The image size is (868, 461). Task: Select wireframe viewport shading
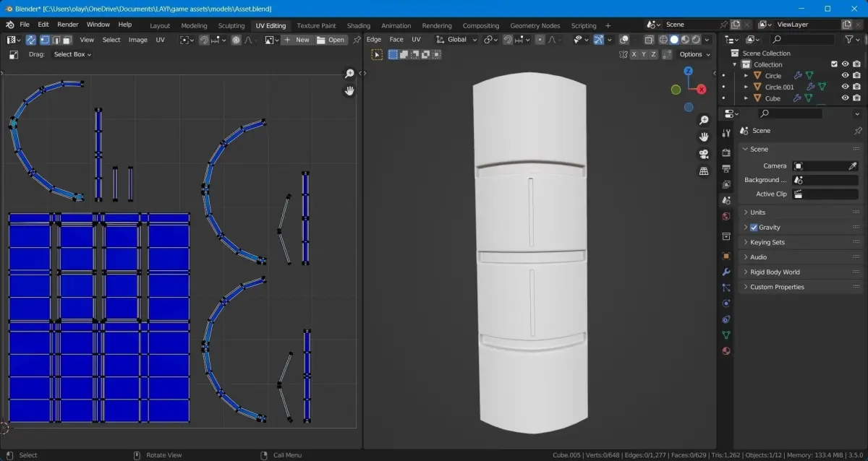(x=663, y=40)
